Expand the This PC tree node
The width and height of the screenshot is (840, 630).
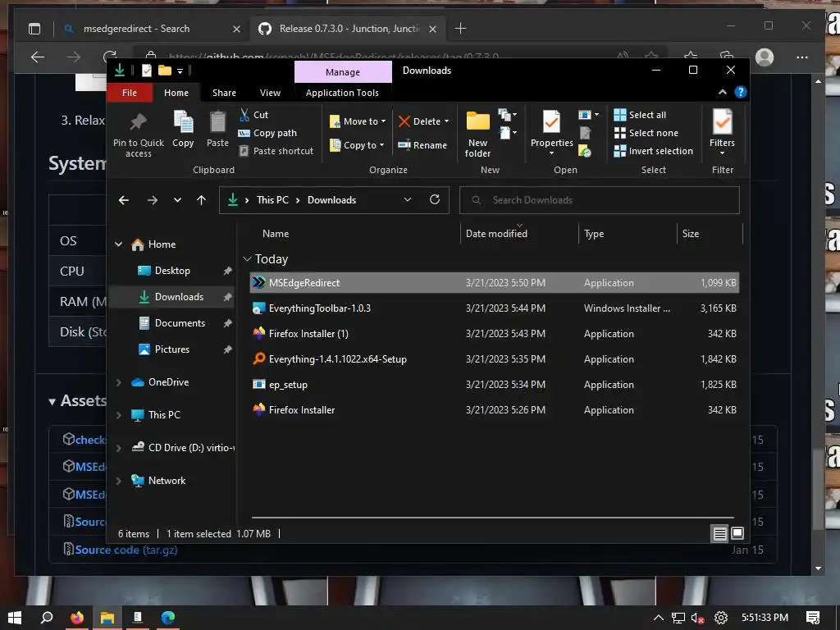(x=118, y=415)
